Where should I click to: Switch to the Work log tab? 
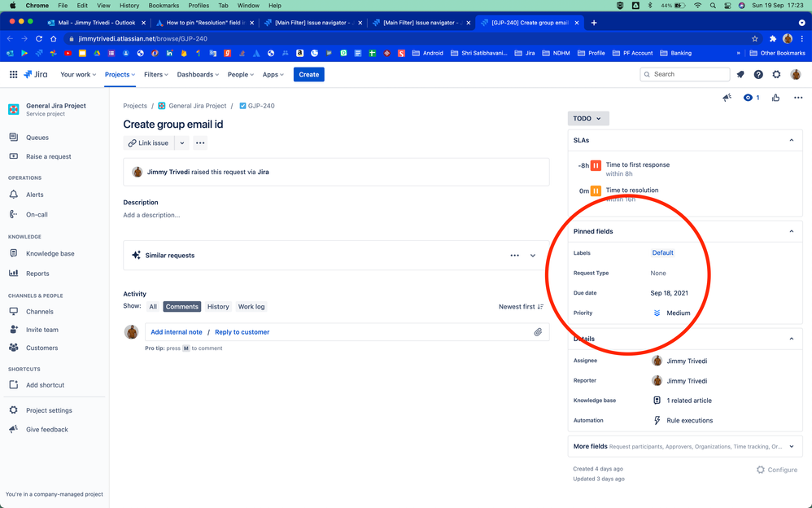click(251, 307)
